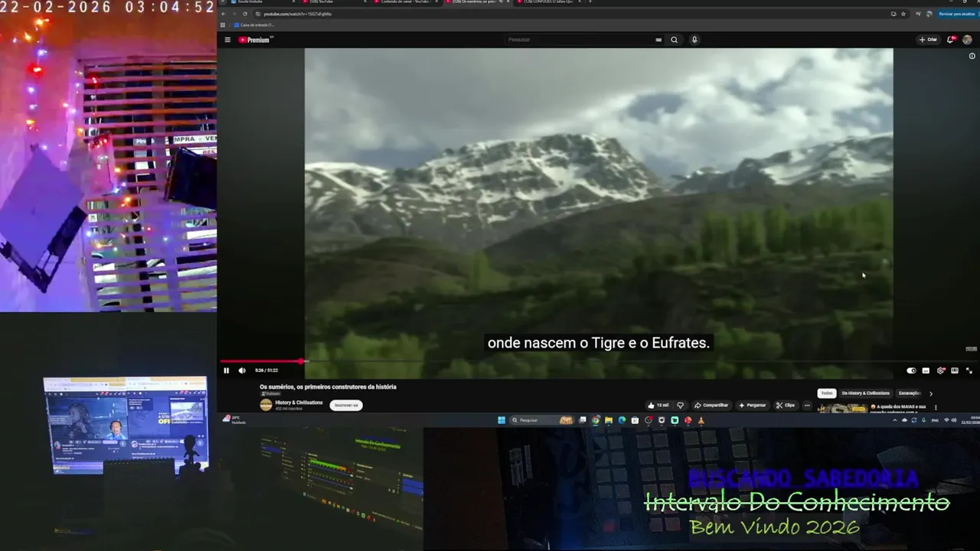This screenshot has width=980, height=551.
Task: Click the History & Civilisations channel avatar
Action: [266, 405]
